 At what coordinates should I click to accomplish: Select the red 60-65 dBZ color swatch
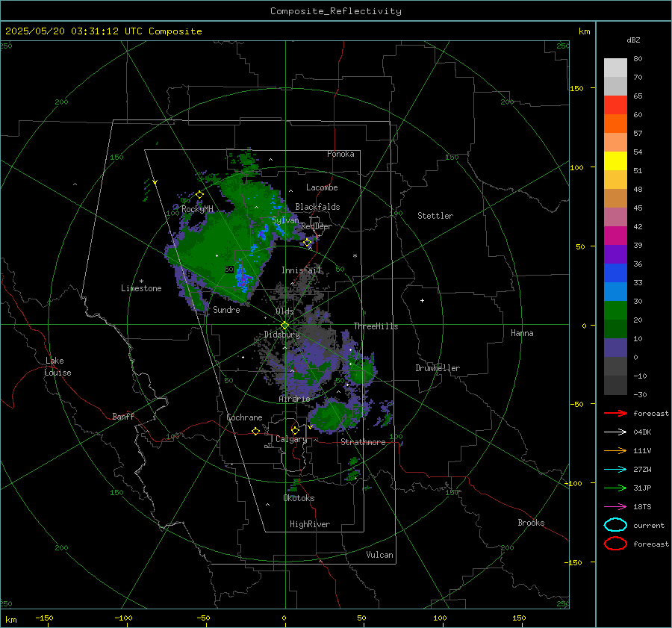(x=615, y=105)
